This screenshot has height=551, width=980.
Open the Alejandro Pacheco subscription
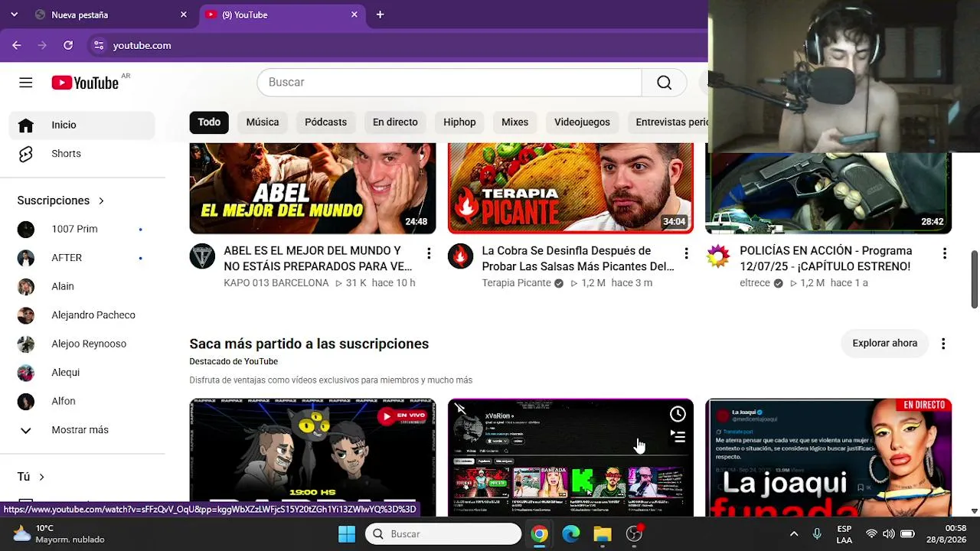pos(82,315)
